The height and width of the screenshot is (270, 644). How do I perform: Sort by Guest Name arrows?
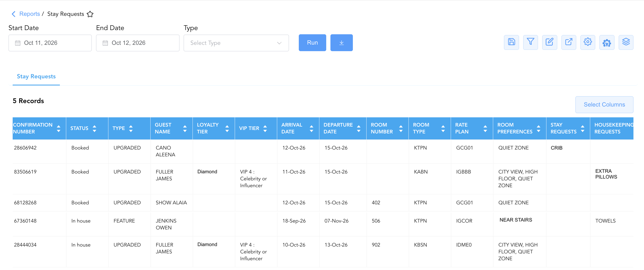coord(185,129)
